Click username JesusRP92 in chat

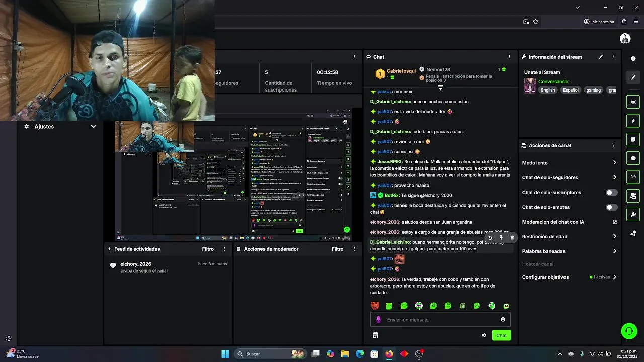390,162
